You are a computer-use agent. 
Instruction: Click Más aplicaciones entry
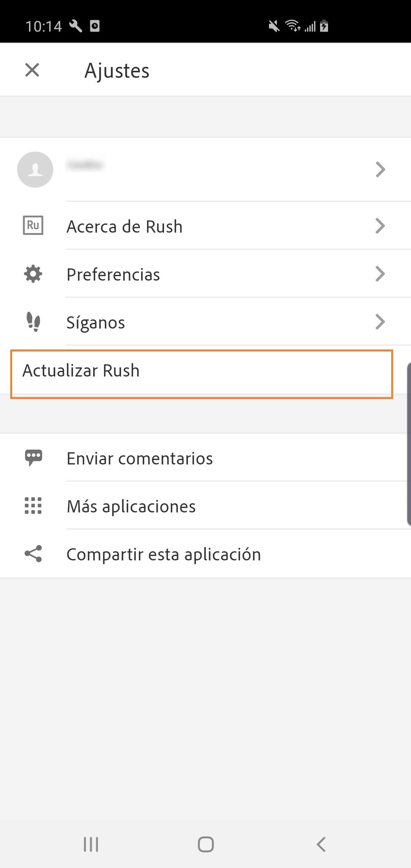131,506
